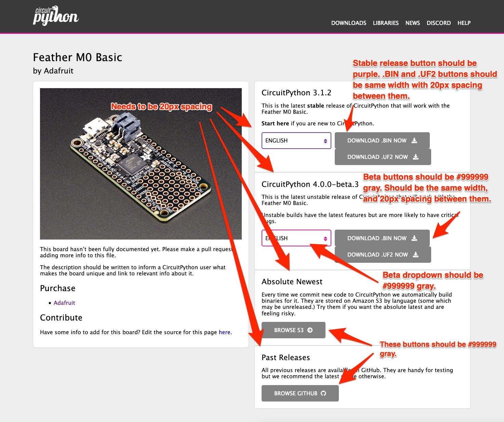Click download icon on stable .BIN button
The width and height of the screenshot is (504, 422).
[x=414, y=140]
